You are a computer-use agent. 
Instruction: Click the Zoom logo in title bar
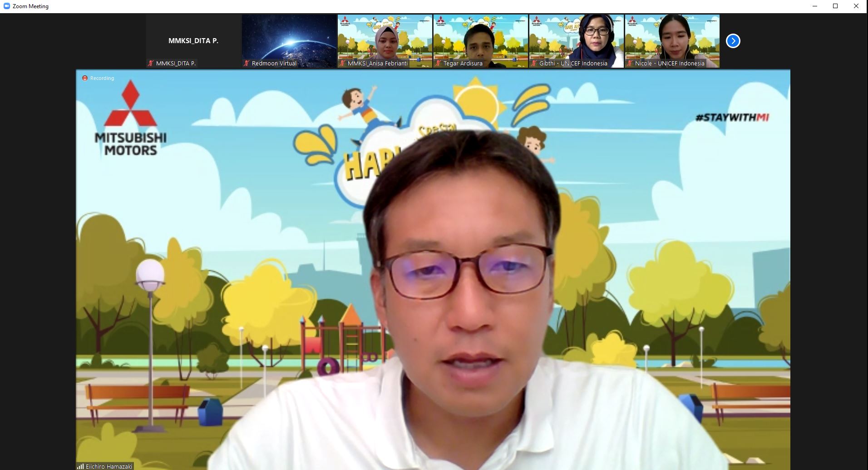(6, 6)
